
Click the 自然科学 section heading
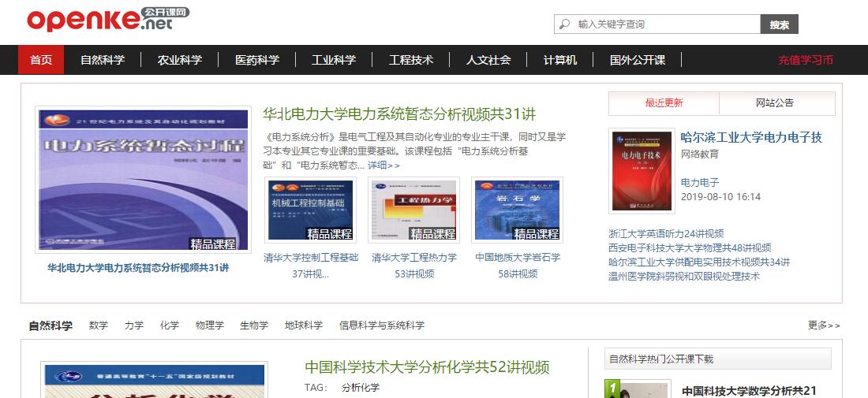51,325
